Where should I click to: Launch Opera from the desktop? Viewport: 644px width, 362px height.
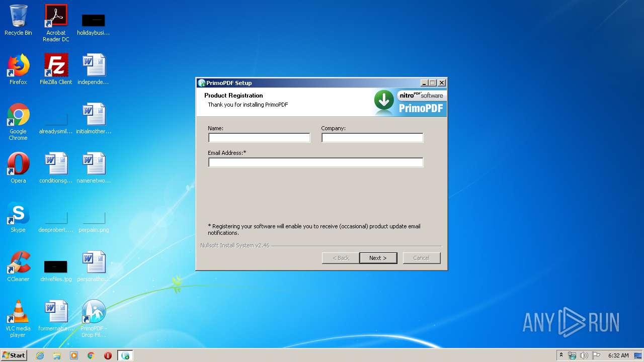pyautogui.click(x=18, y=168)
